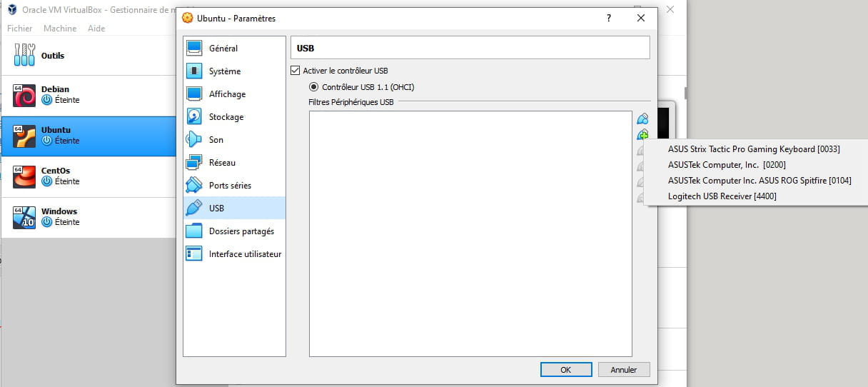Click the OK button
This screenshot has height=387, width=868.
[x=566, y=370]
